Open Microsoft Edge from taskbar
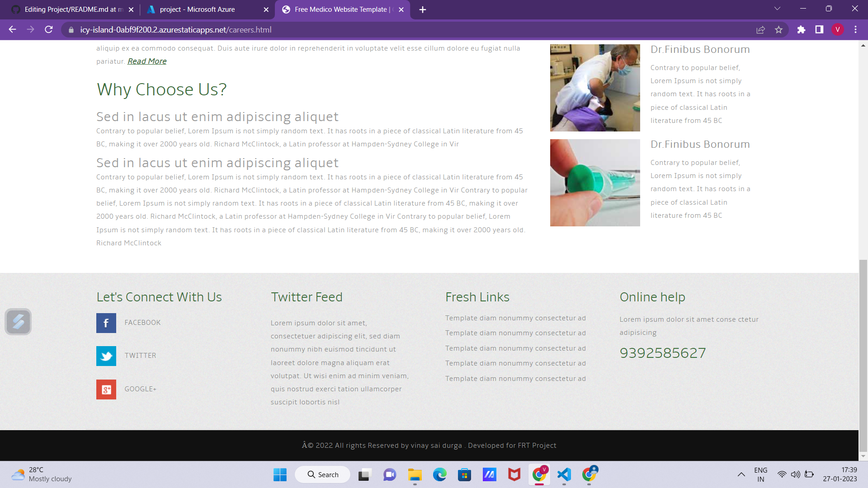The image size is (868, 488). point(440,474)
